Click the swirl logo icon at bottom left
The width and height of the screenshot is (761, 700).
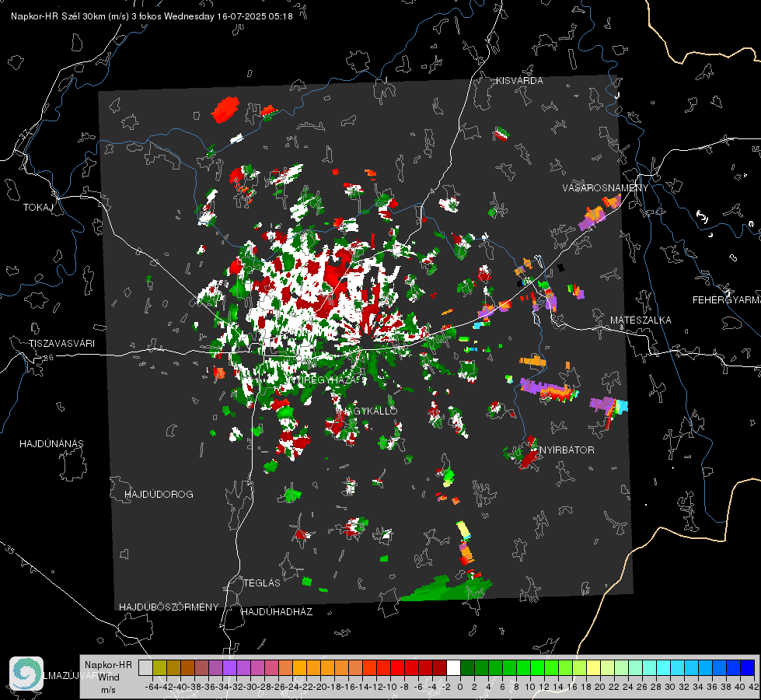pyautogui.click(x=26, y=674)
